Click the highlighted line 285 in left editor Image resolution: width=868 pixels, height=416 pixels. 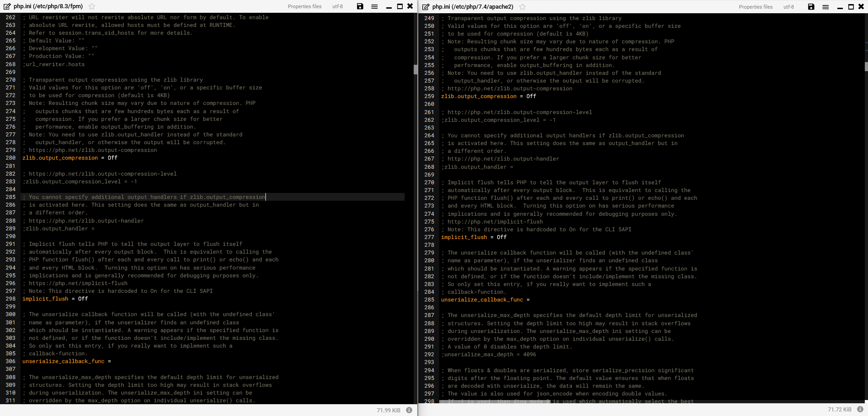[213, 197]
